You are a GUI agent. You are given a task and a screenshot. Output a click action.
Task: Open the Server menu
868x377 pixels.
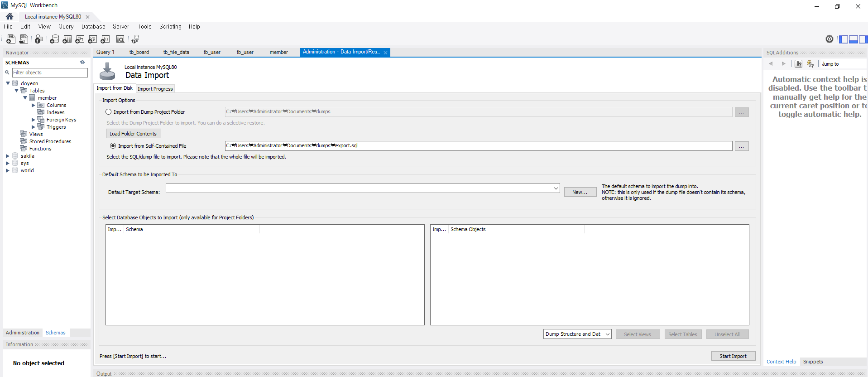click(121, 27)
